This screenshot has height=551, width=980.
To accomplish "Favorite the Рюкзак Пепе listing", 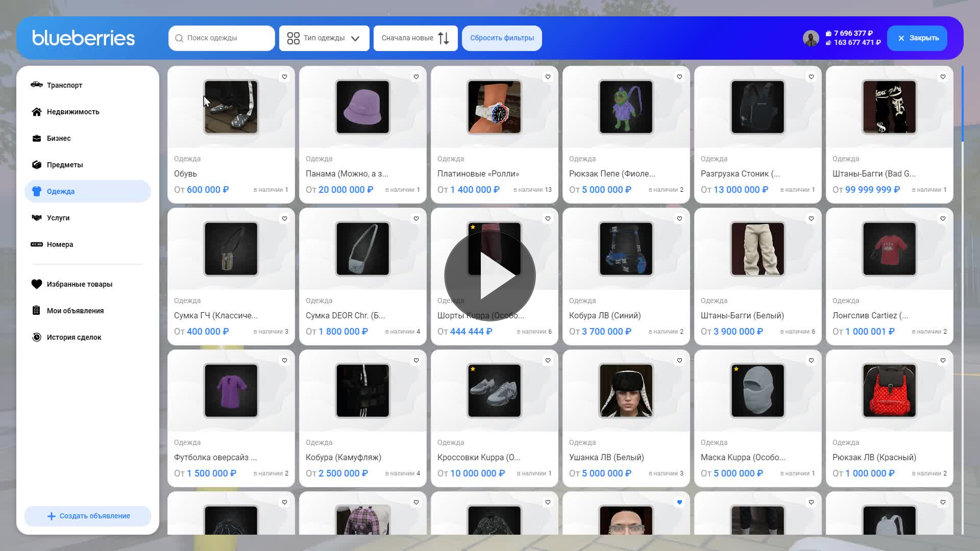I will tap(680, 77).
